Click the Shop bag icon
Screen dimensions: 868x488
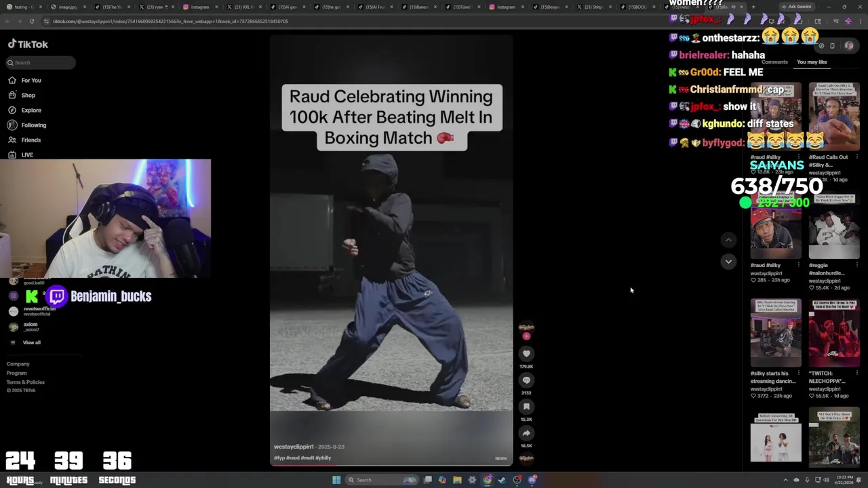pos(12,95)
